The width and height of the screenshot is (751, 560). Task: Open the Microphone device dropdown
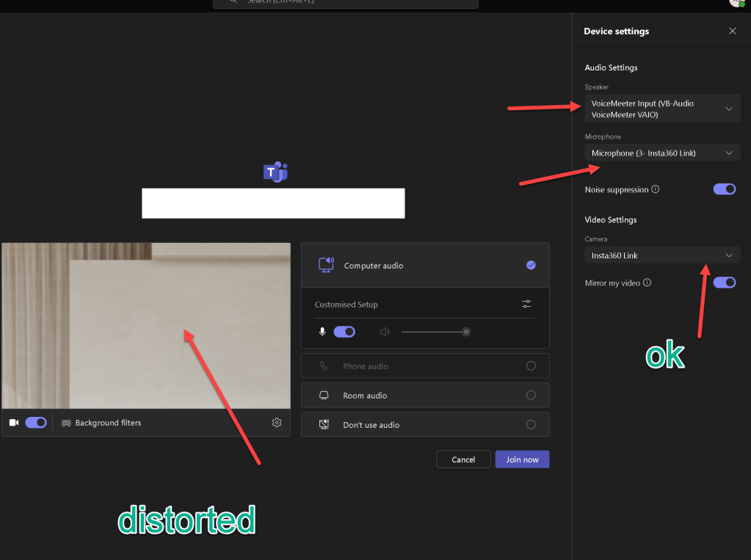pos(662,153)
